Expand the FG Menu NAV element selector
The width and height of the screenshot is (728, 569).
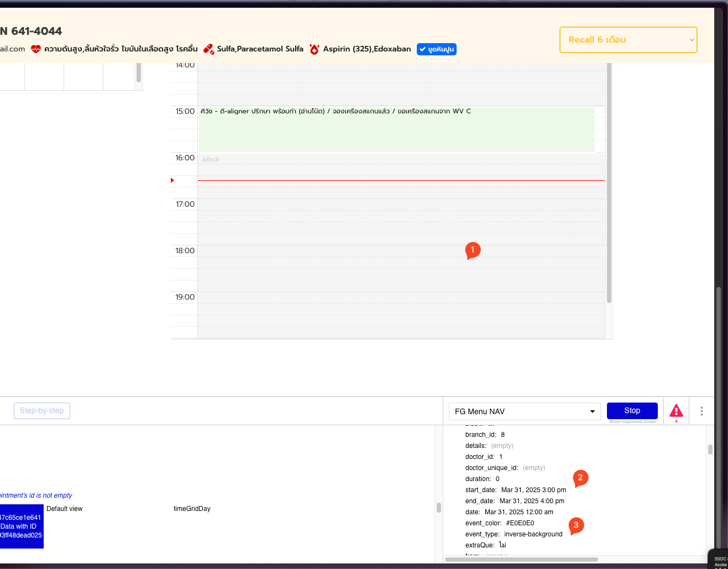(525, 411)
